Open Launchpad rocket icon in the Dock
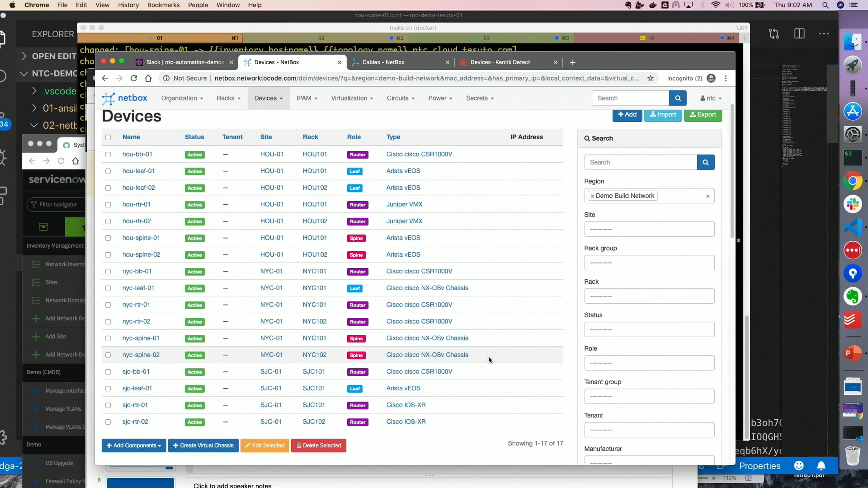 click(852, 65)
